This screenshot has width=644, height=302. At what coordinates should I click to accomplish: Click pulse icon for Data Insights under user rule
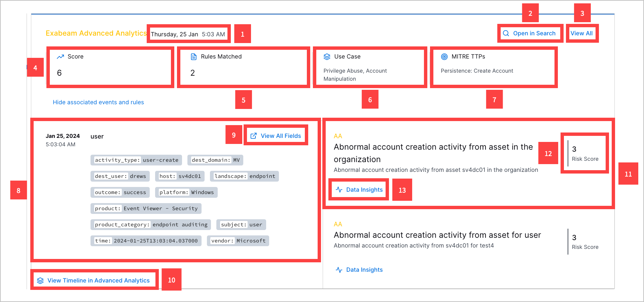pyautogui.click(x=339, y=270)
